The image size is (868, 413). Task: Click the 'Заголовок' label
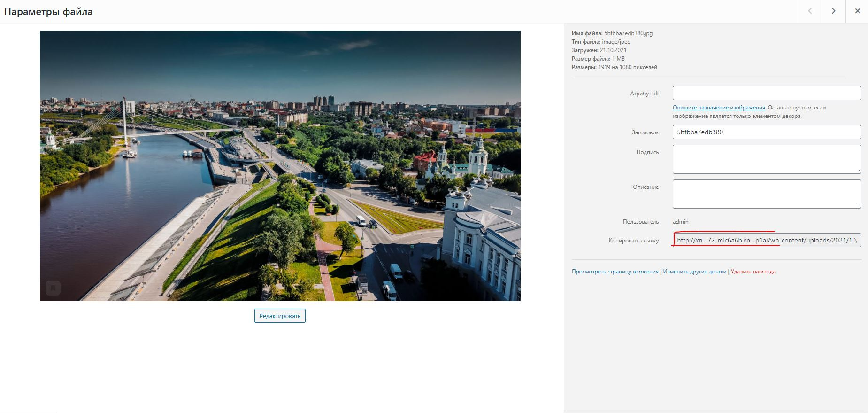645,132
